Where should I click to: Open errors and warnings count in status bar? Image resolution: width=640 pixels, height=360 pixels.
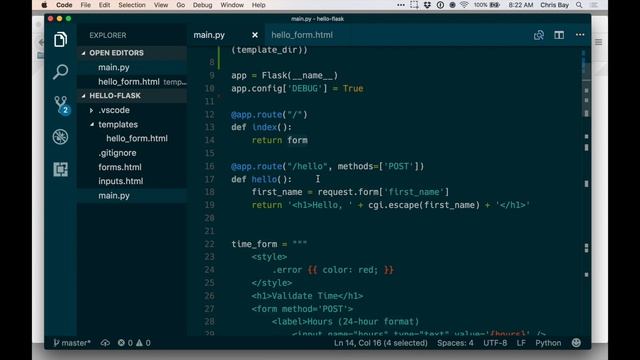coord(134,343)
